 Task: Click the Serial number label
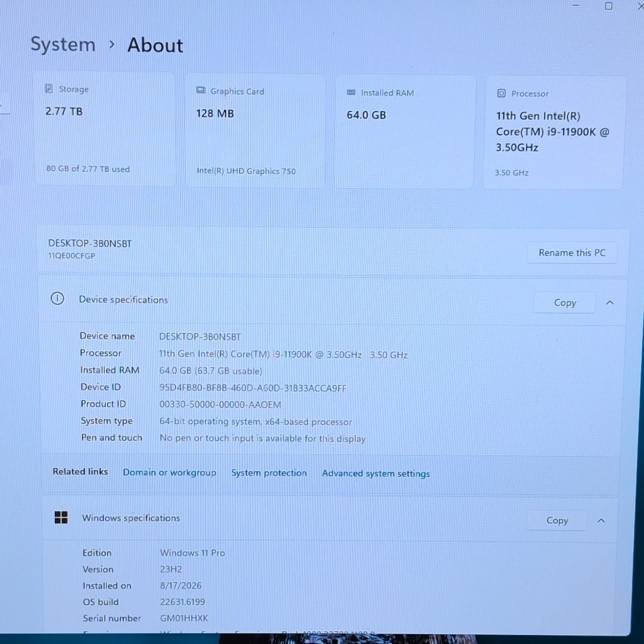click(112, 618)
